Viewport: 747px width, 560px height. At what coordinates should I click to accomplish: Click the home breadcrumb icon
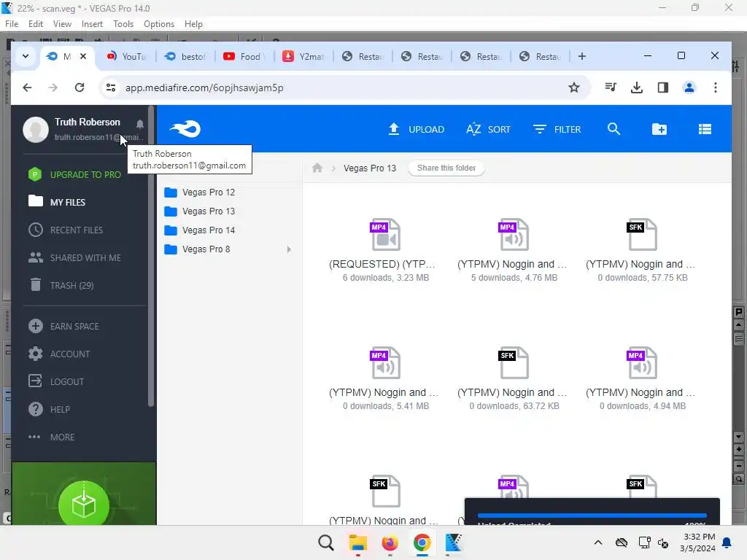(317, 168)
